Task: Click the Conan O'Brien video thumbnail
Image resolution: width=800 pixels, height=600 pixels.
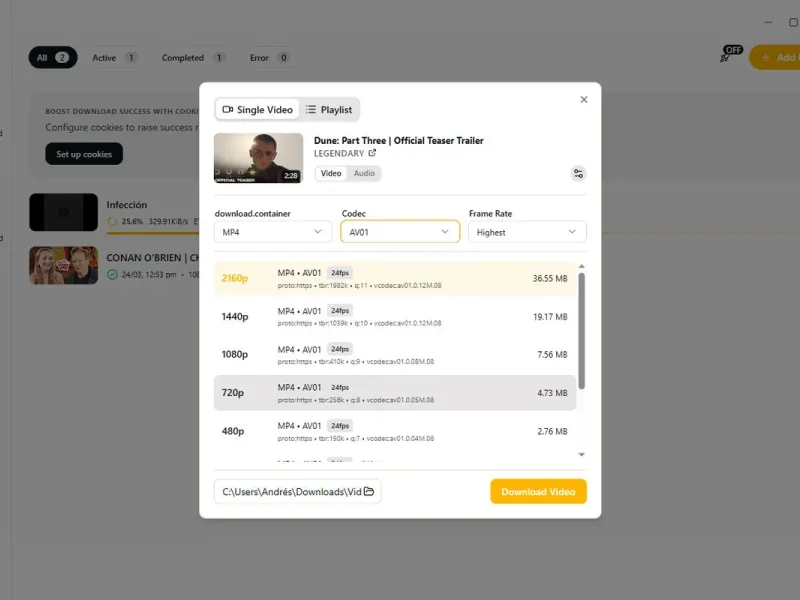Action: click(x=63, y=265)
